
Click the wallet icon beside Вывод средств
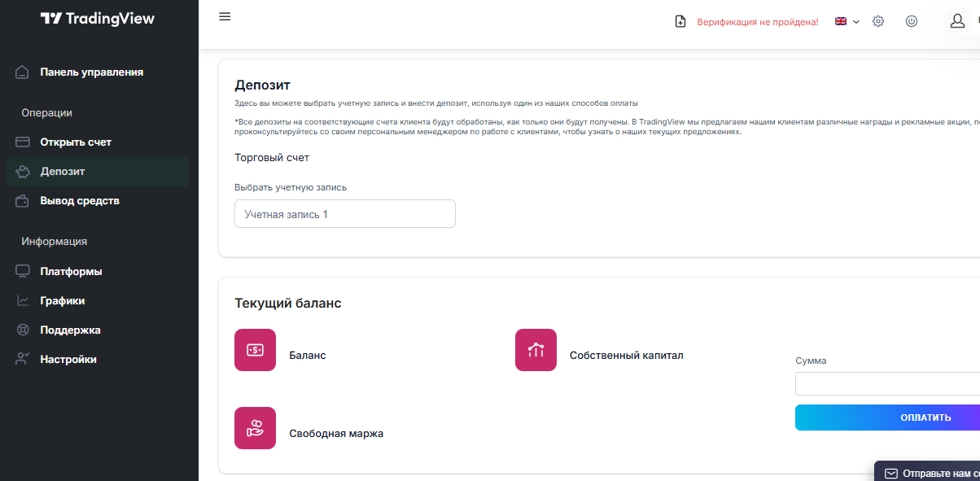click(x=23, y=201)
